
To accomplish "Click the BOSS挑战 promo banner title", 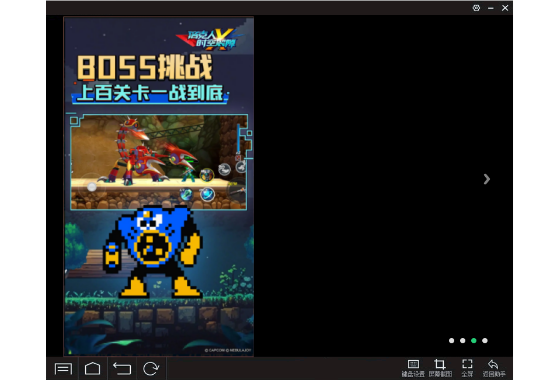I will 145,67.
